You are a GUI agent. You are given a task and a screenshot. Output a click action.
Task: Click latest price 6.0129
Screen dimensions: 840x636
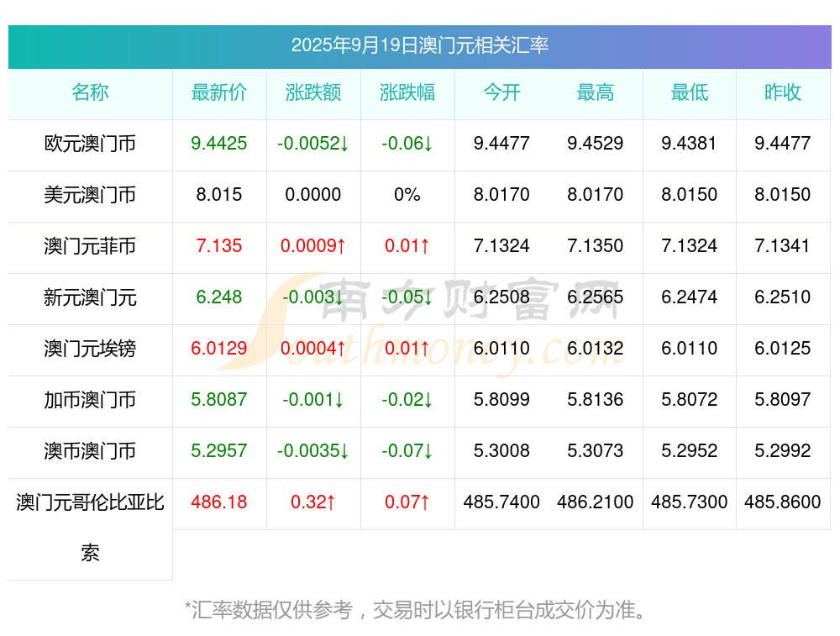pos(219,348)
